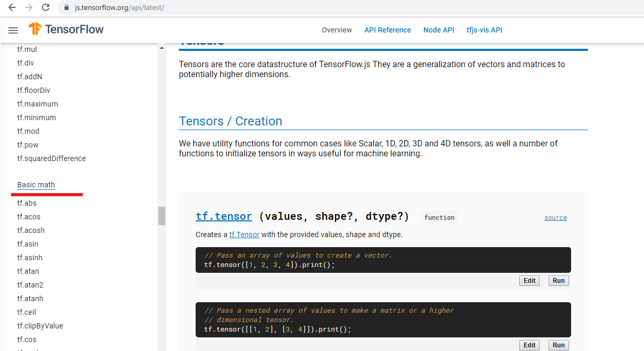Edit the nested array matrix example
Viewport: 644px width, 351px height.
[530, 345]
